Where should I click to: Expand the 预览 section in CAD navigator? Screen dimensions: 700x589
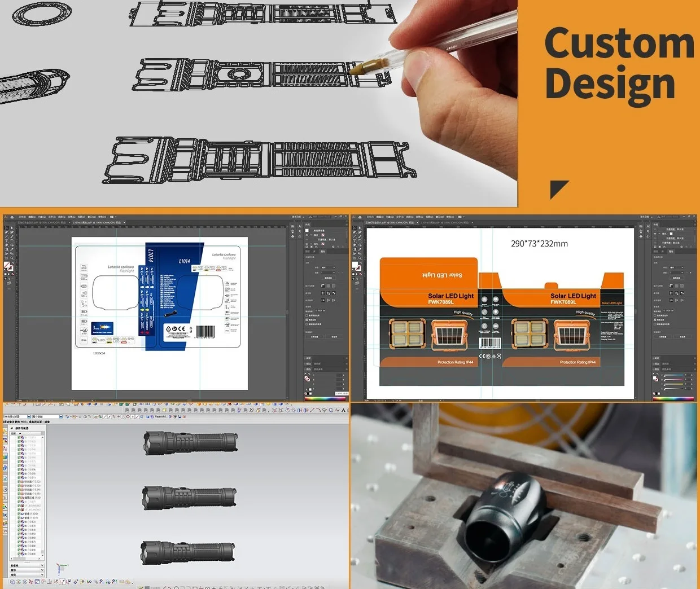pyautogui.click(x=27, y=575)
